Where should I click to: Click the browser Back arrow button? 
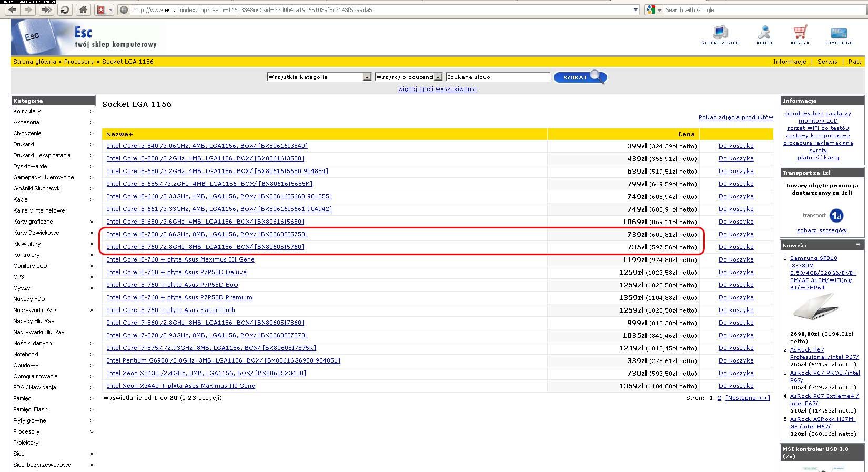pyautogui.click(x=13, y=10)
